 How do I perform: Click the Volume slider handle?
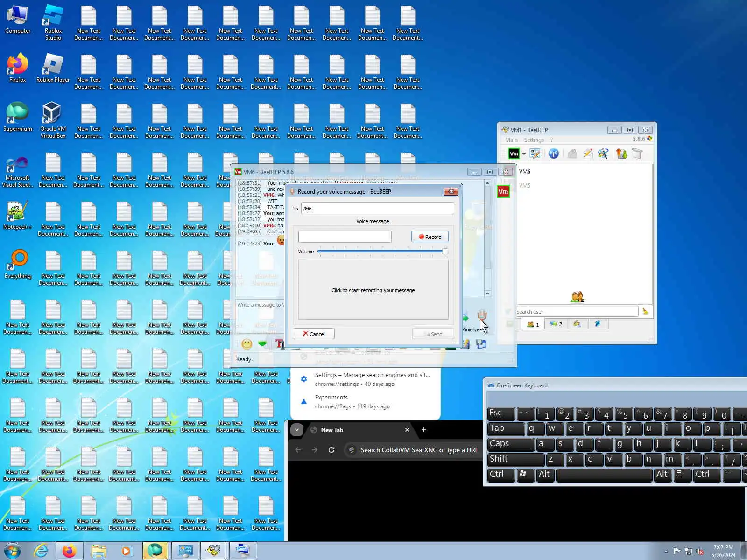point(445,252)
